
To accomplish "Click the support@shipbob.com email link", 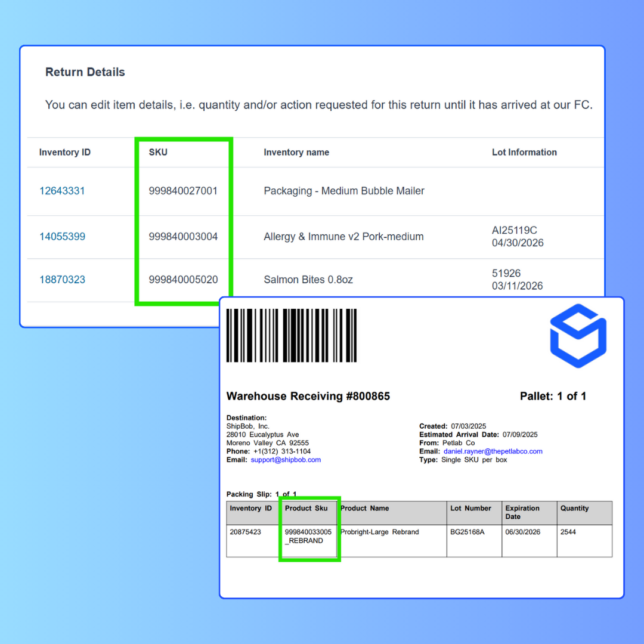I will tap(286, 460).
